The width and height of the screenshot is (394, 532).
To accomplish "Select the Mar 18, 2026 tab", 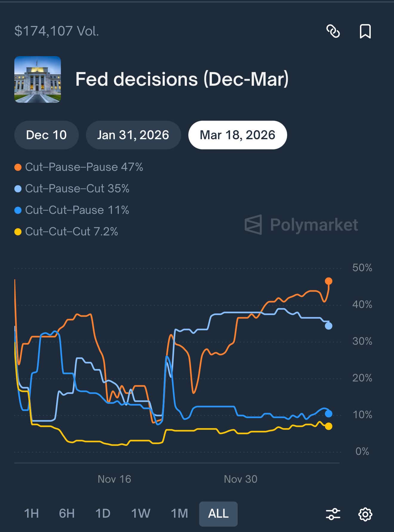I will coord(237,135).
